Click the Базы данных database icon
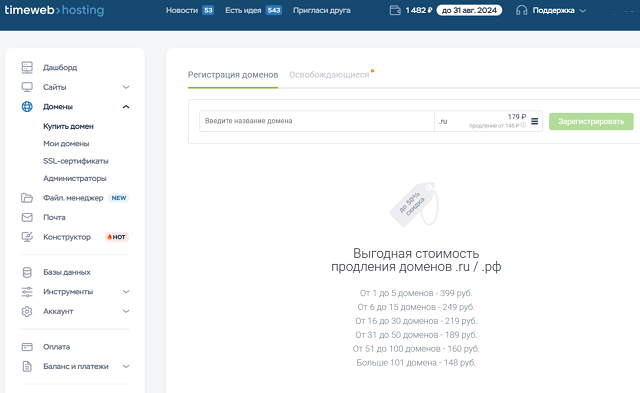640x393 pixels. coord(27,272)
